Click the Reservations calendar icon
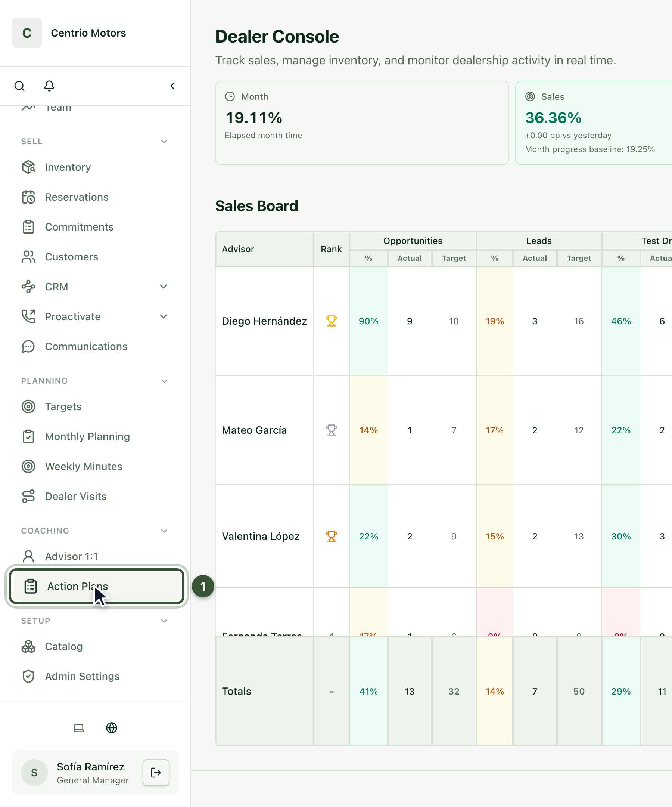The width and height of the screenshot is (672, 807). (x=28, y=197)
